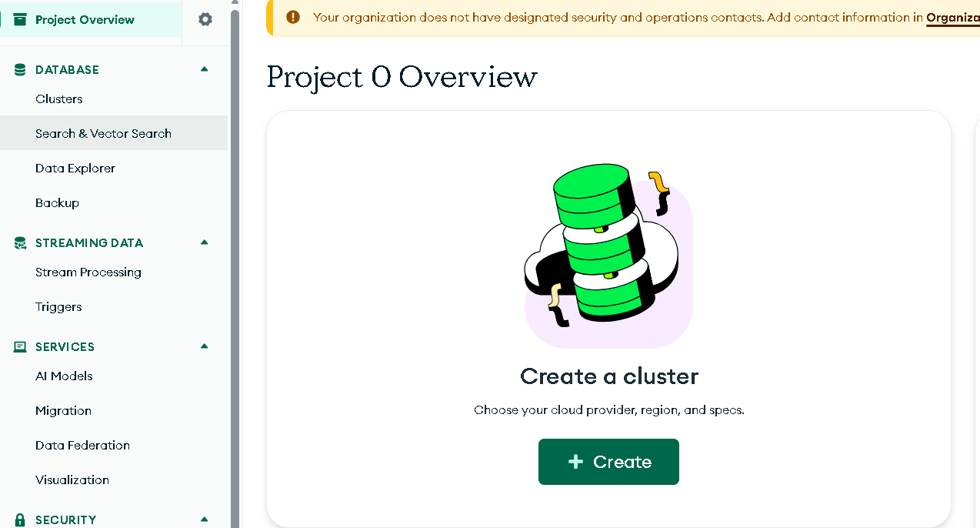Collapse the Streaming Data section

[204, 242]
